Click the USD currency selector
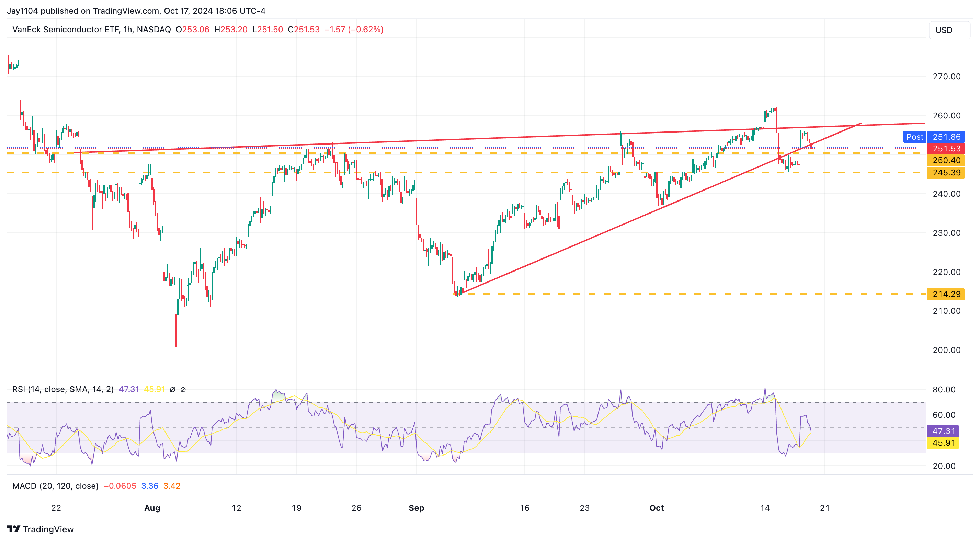The image size is (980, 541). [x=949, y=30]
